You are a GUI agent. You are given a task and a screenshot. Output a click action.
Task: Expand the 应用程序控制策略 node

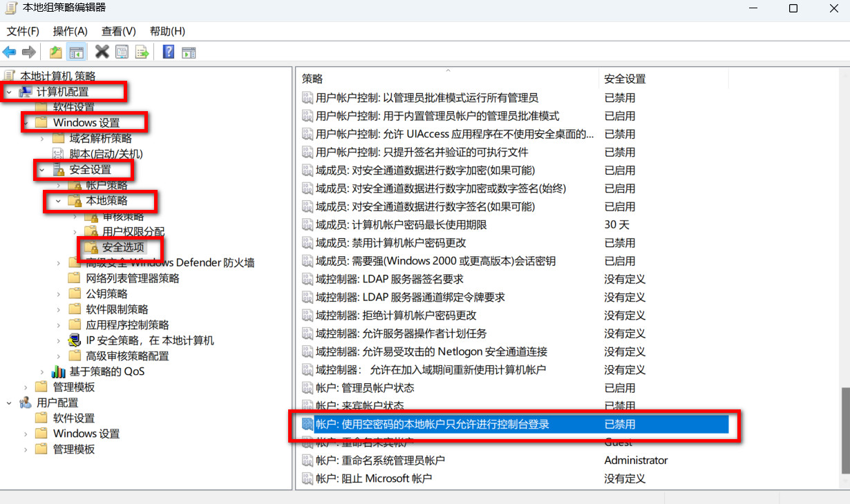coord(59,324)
